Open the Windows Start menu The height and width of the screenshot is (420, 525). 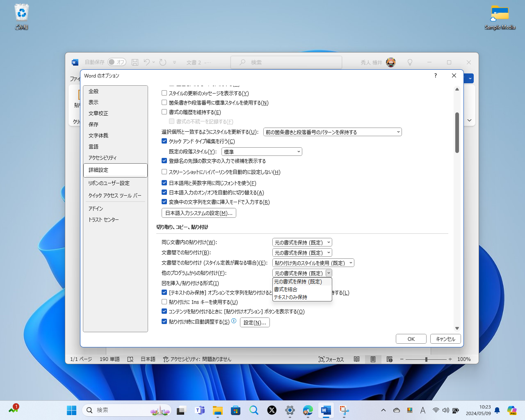(x=72, y=410)
